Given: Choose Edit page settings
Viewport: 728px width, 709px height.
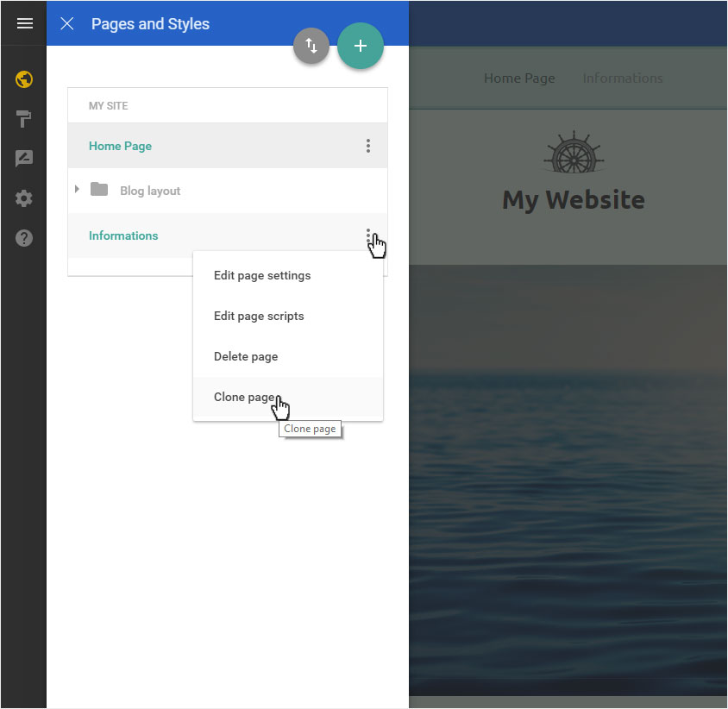Looking at the screenshot, I should click(x=288, y=276).
